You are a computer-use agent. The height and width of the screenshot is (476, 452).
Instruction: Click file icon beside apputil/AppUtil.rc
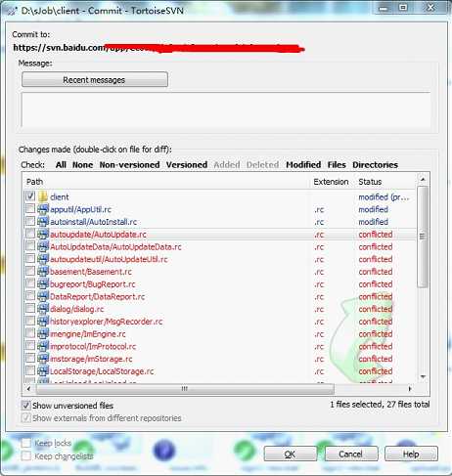coord(43,209)
